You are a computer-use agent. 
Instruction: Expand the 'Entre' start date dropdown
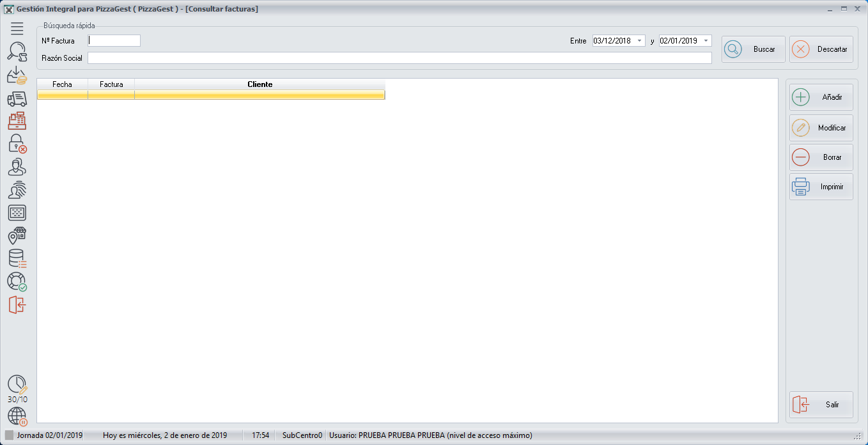tap(640, 41)
